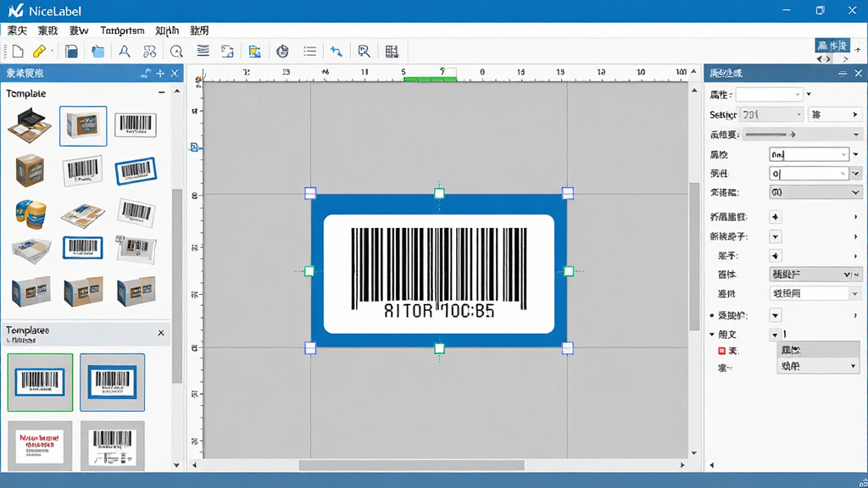The image size is (868, 488).
Task: Click the canvas vertical scrollbar thumb
Action: [x=694, y=256]
